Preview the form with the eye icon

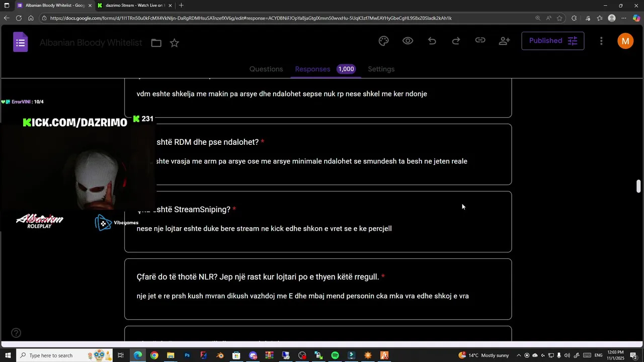408,41
